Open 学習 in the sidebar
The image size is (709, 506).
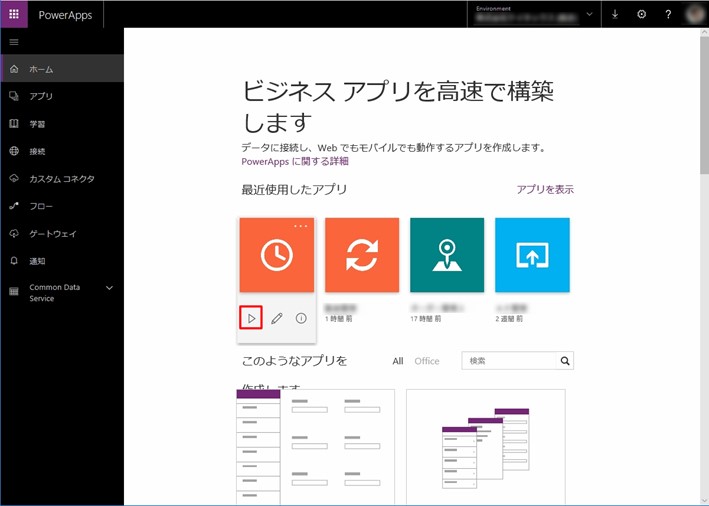[62, 124]
